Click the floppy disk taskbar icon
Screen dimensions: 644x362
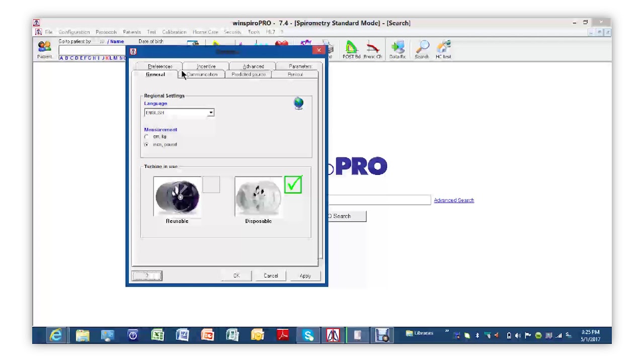pyautogui.click(x=382, y=335)
